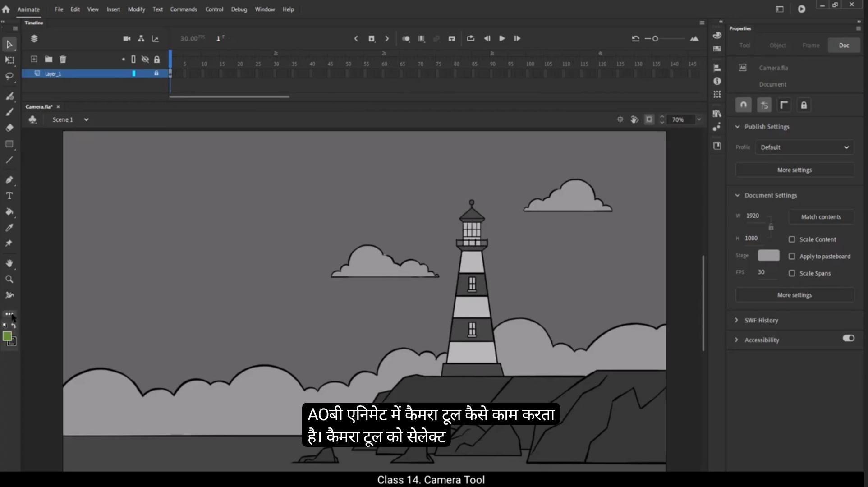
Task: Click the Add Camera icon in timeline
Action: click(127, 39)
